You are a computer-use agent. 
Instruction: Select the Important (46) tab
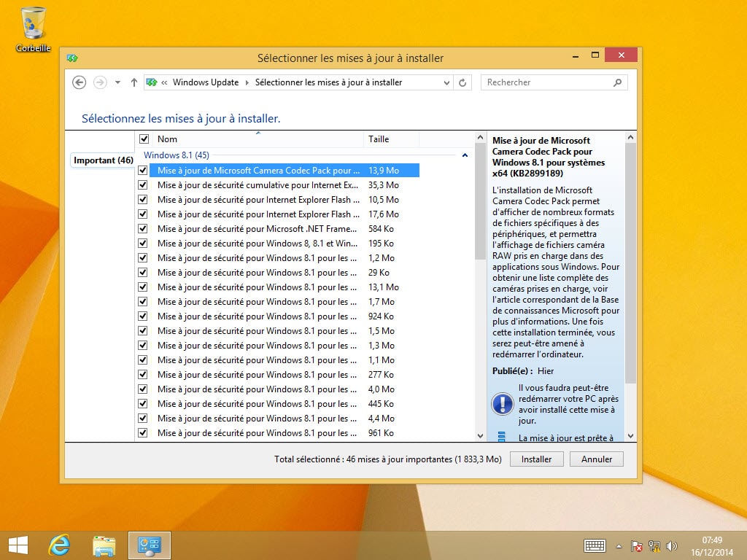pyautogui.click(x=104, y=160)
